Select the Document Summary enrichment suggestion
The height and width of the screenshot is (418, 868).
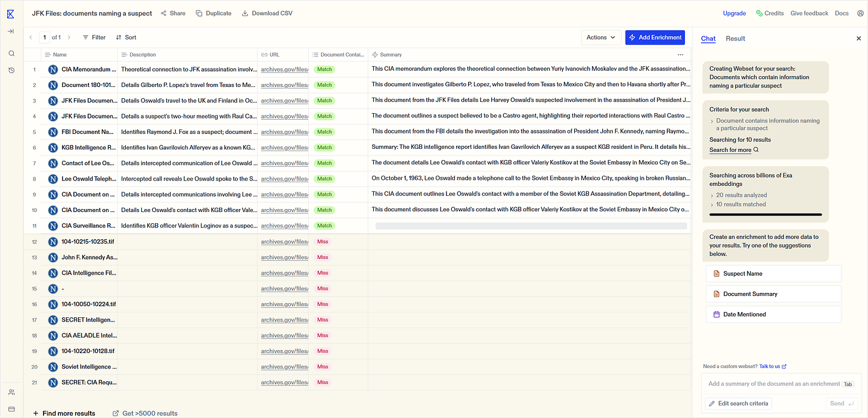(x=773, y=294)
